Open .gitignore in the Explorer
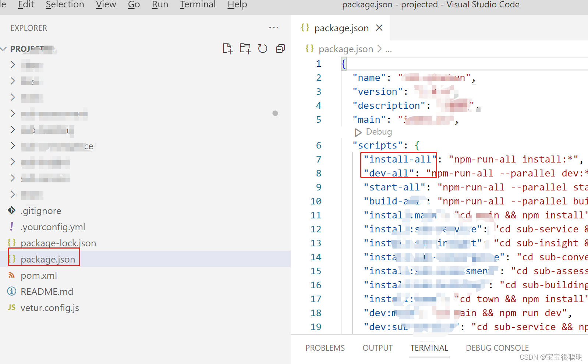This screenshot has width=588, height=364. tap(41, 211)
